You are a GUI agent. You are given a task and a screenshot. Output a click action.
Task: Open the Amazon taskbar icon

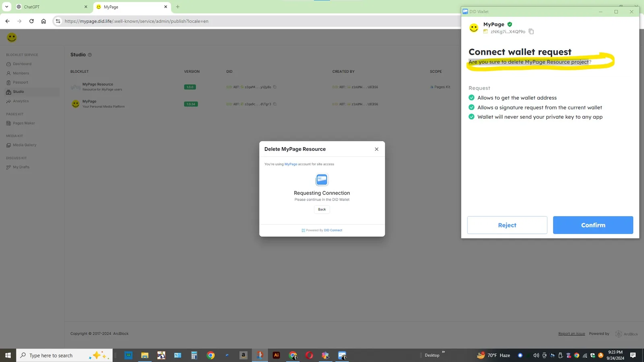click(244, 355)
